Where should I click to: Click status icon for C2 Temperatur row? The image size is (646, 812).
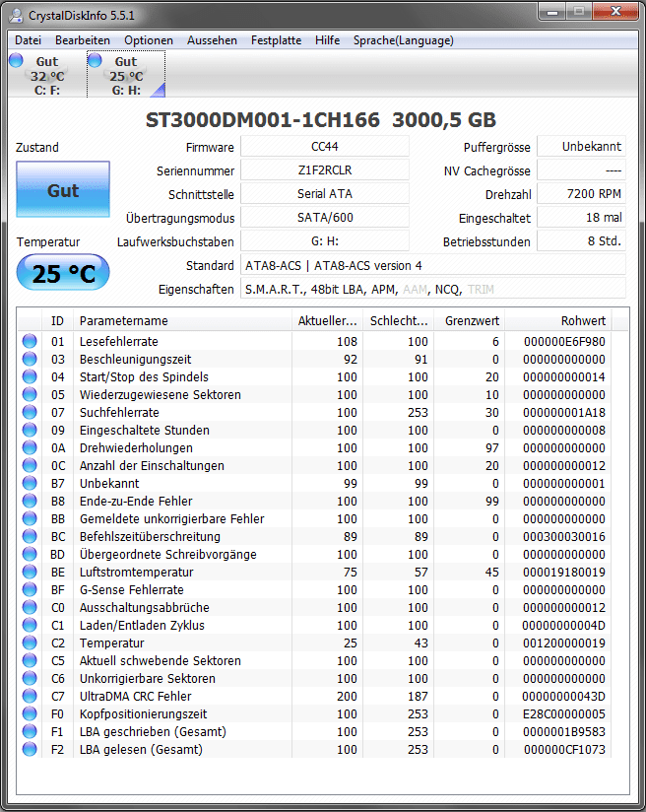tap(30, 643)
